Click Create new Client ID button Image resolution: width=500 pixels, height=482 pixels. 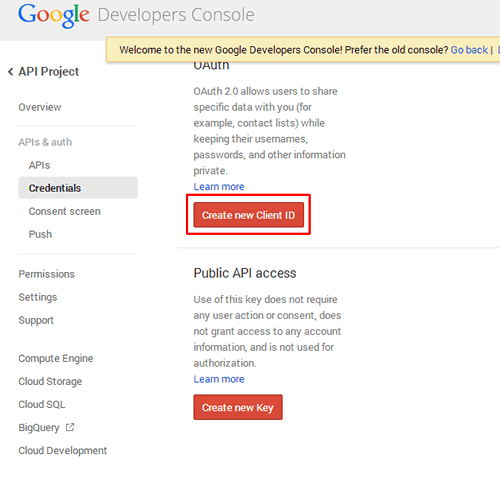(x=249, y=215)
